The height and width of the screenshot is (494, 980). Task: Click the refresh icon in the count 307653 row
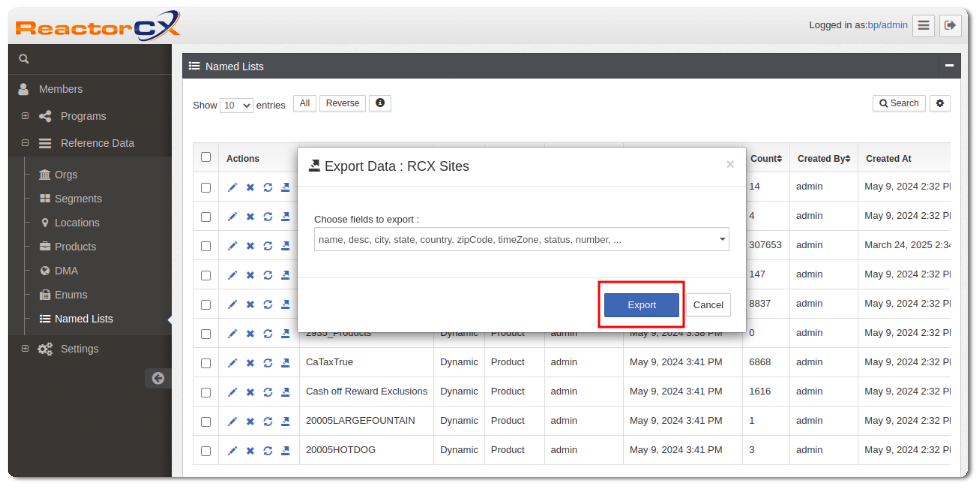coord(268,246)
